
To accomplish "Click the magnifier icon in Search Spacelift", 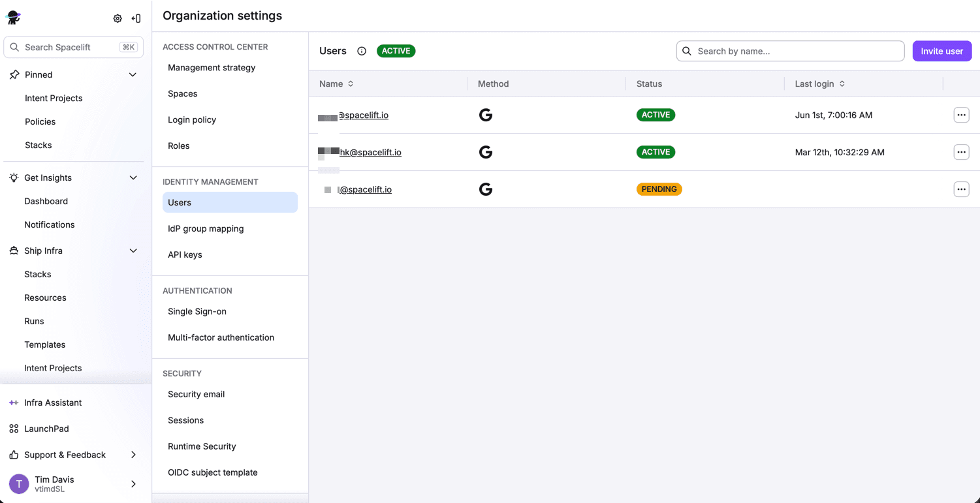I will point(14,47).
